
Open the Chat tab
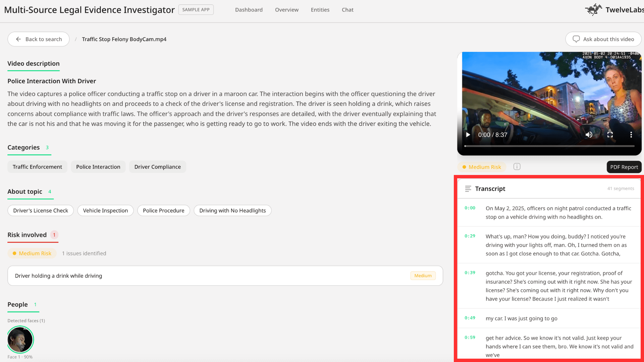pos(347,10)
